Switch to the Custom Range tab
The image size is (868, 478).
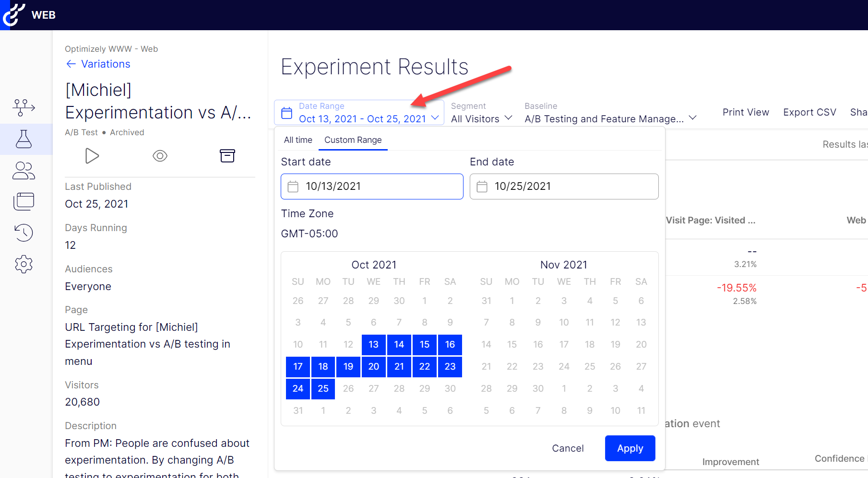(x=353, y=140)
